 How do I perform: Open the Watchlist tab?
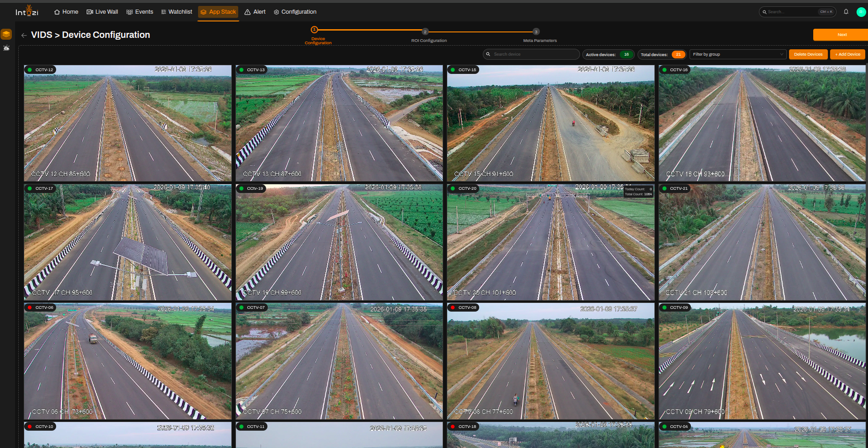point(177,12)
